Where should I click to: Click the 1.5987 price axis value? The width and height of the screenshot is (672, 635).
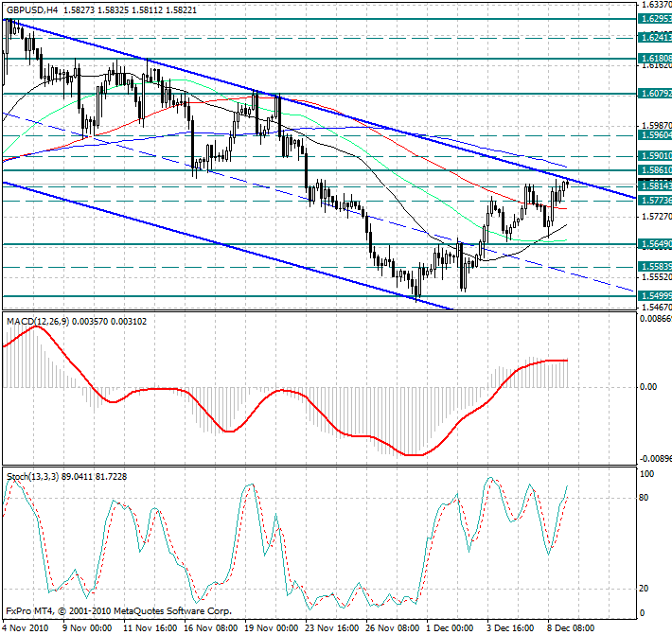point(657,126)
